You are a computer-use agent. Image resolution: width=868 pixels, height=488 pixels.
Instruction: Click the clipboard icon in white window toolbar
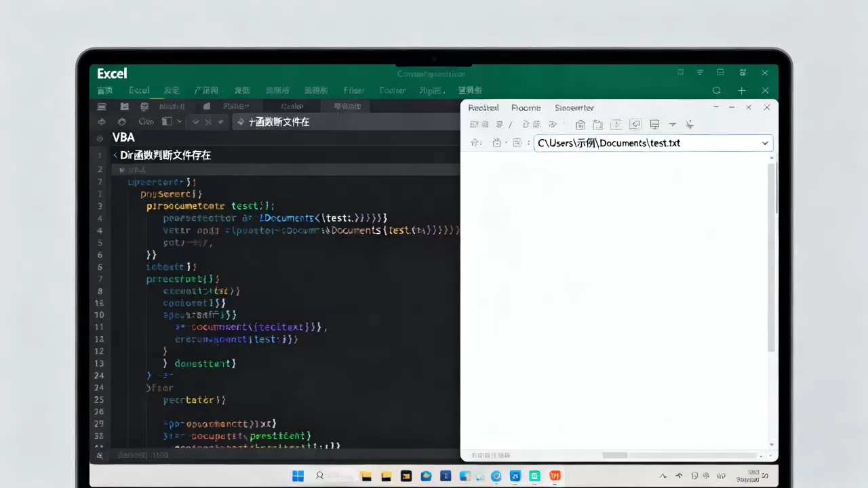coord(598,125)
